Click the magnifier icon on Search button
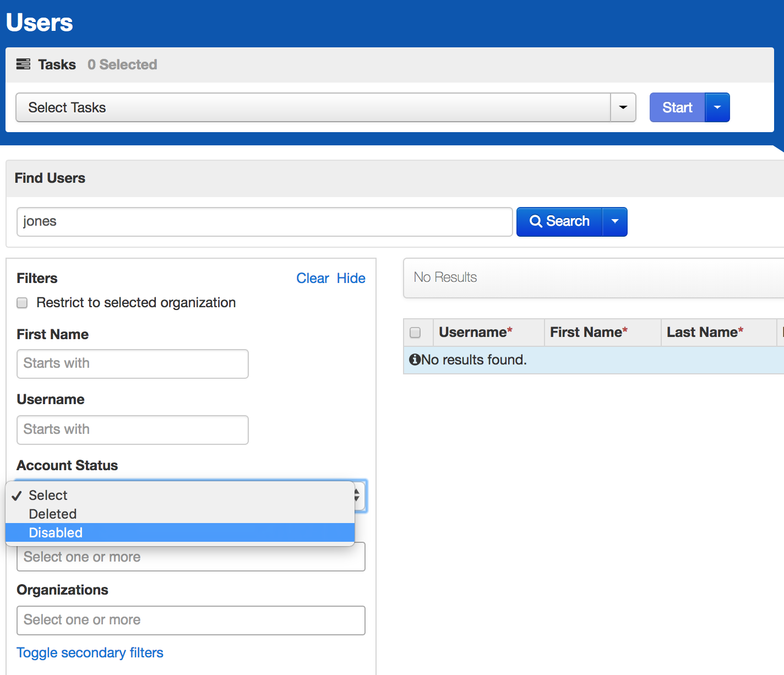This screenshot has width=784, height=675. click(x=535, y=221)
